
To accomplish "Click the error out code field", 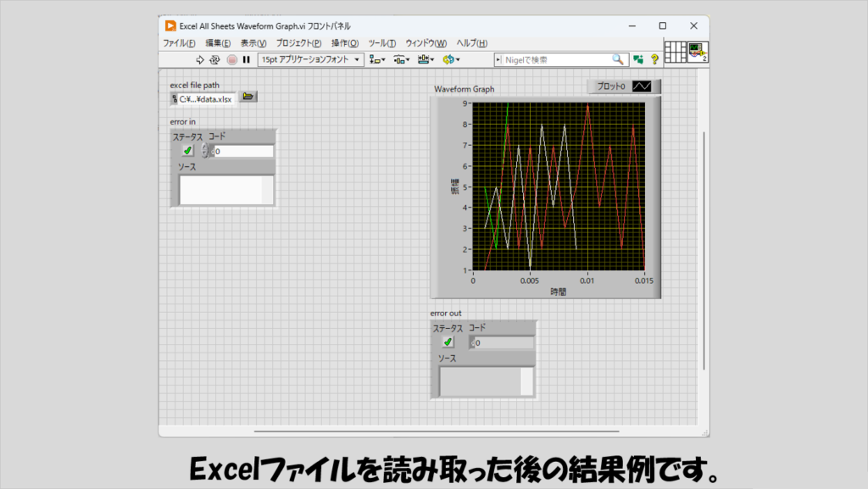I will click(504, 343).
